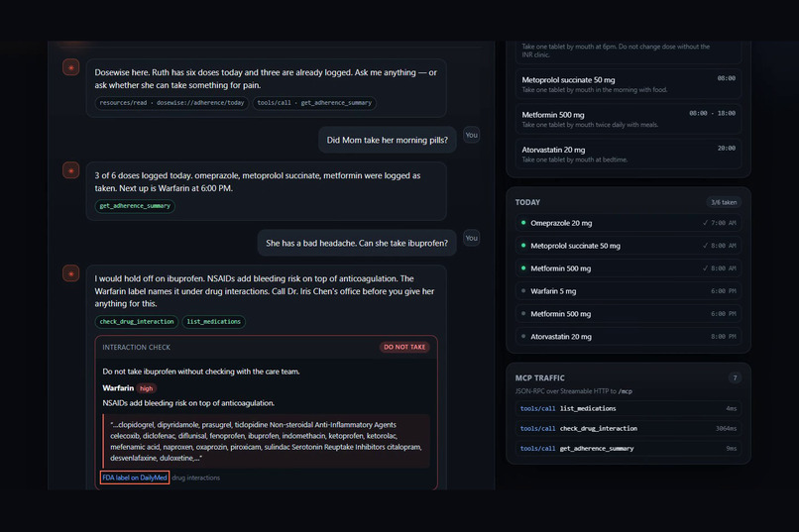The width and height of the screenshot is (799, 532).
Task: Select Warfarin 5 mg 6:00 PM row
Action: [x=628, y=291]
